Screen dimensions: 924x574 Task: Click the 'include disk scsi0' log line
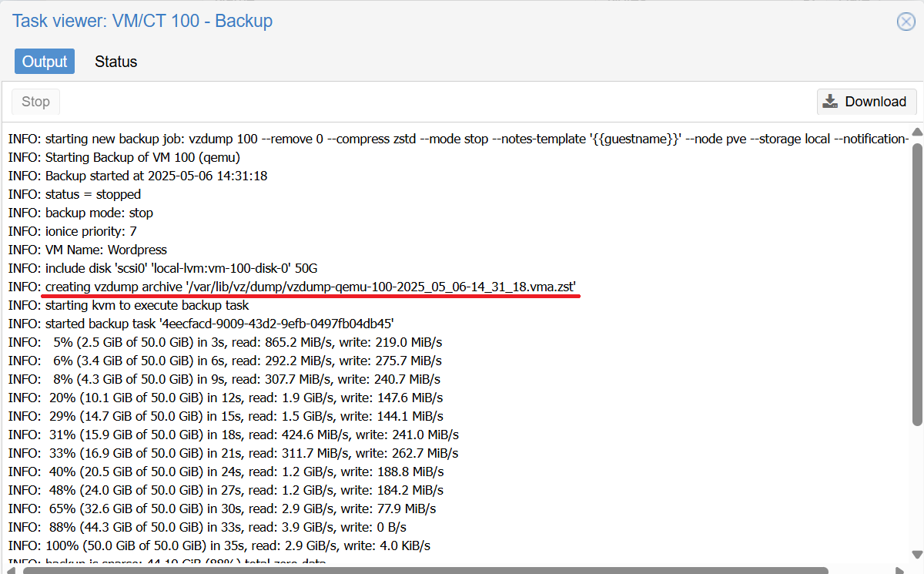pyautogui.click(x=162, y=268)
